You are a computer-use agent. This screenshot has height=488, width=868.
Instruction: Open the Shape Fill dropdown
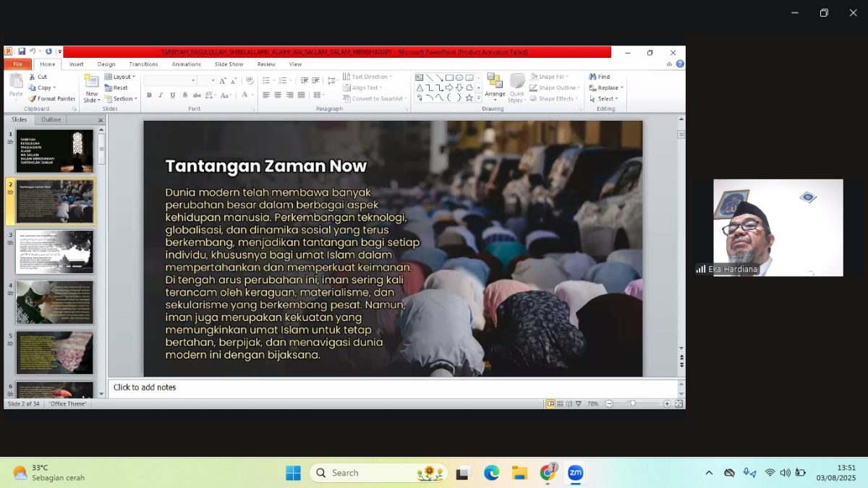tap(553, 77)
